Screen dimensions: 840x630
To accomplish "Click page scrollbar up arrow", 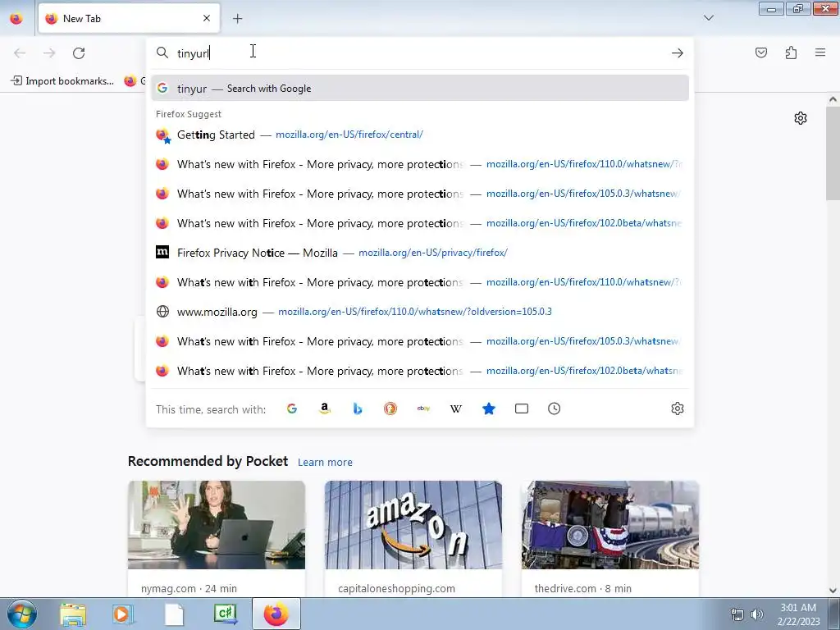I will 833,99.
